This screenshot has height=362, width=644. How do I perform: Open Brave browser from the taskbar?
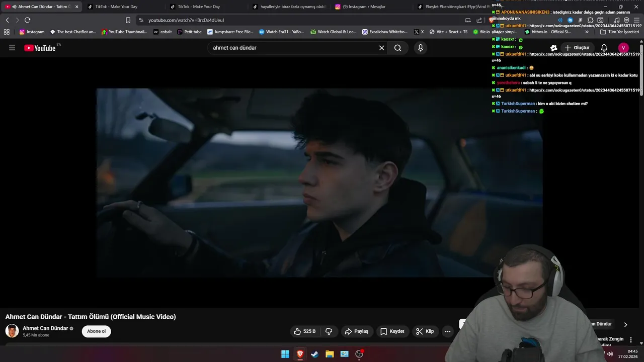[300, 354]
